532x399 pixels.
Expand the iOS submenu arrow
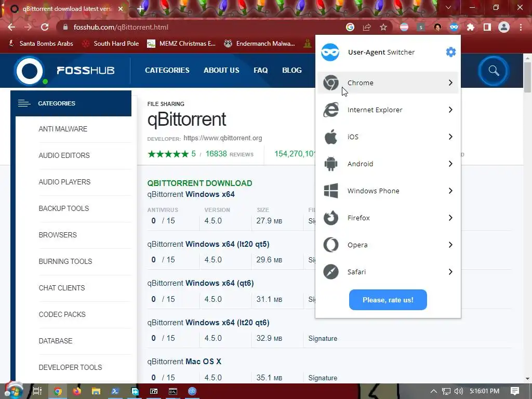point(450,137)
